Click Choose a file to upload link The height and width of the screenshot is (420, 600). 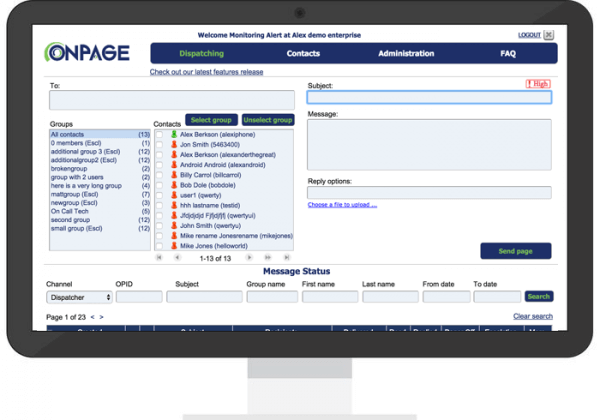pos(342,205)
